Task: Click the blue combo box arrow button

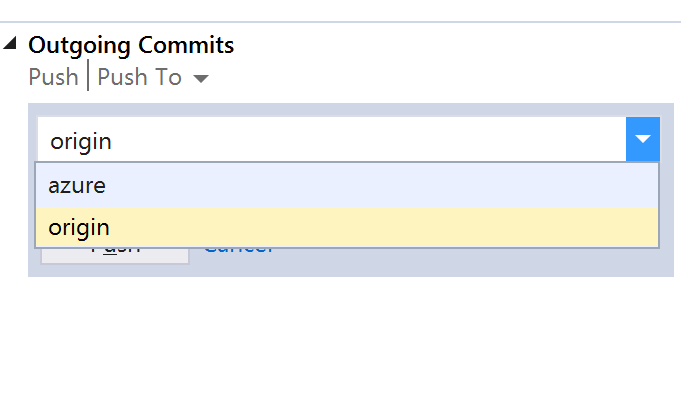Action: tap(643, 139)
